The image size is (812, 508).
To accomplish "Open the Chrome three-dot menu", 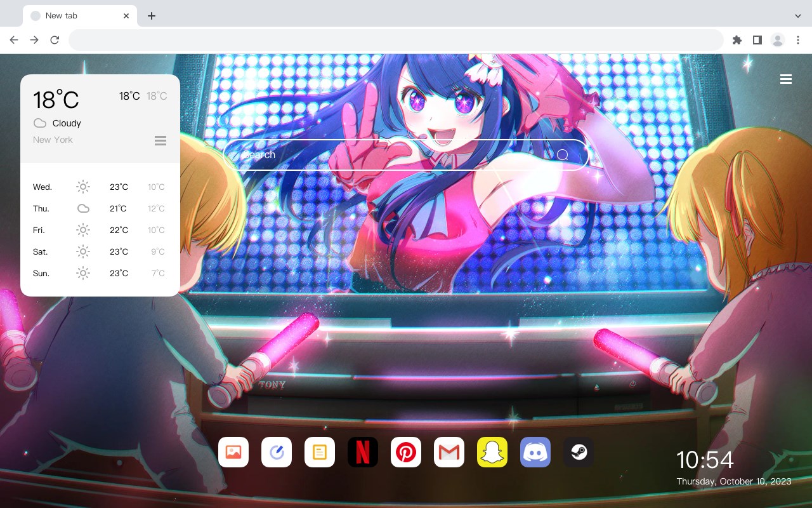I will [x=798, y=40].
